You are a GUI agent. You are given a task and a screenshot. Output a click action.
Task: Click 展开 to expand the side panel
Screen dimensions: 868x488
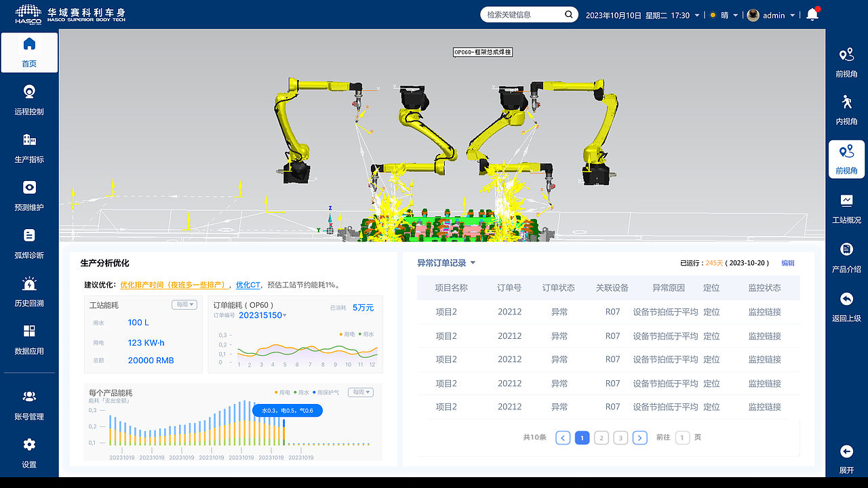coord(846,460)
